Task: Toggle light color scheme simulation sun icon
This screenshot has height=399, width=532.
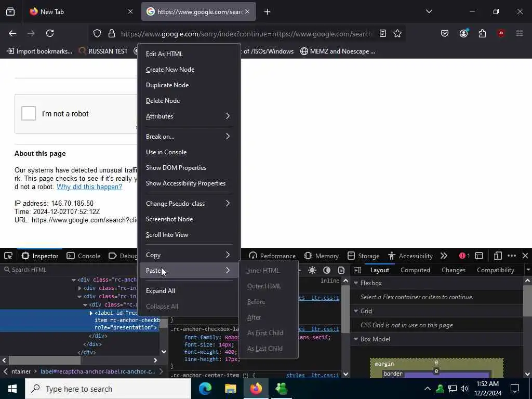Action: [312, 270]
